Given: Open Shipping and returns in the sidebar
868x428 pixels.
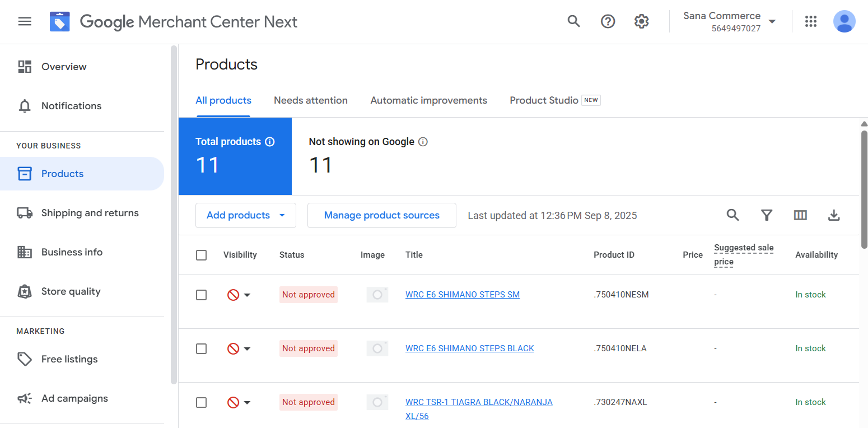Looking at the screenshot, I should (x=82, y=213).
